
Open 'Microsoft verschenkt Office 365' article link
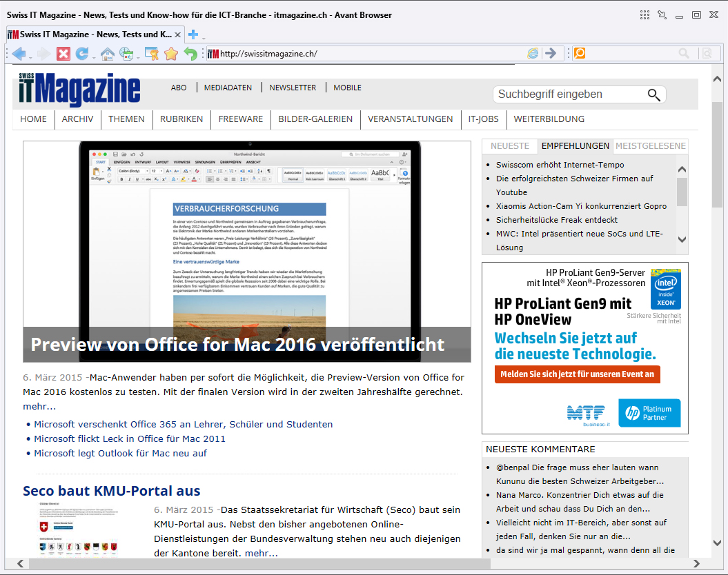(x=183, y=424)
